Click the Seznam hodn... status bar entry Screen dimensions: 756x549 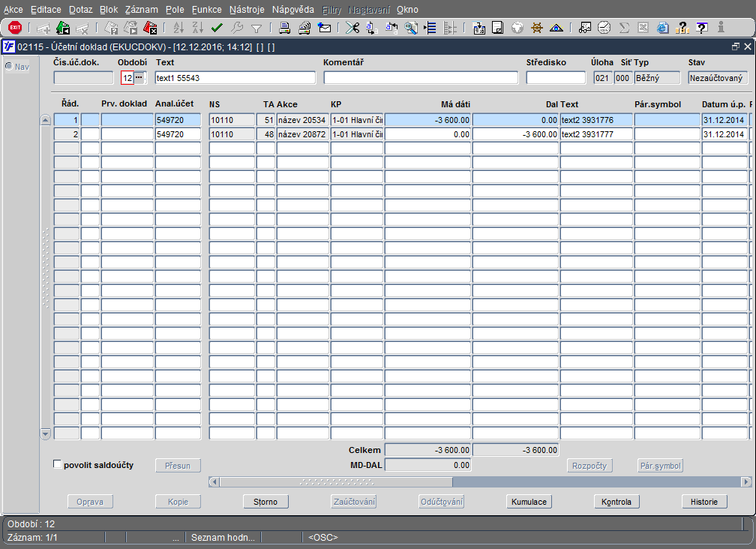[x=223, y=537]
